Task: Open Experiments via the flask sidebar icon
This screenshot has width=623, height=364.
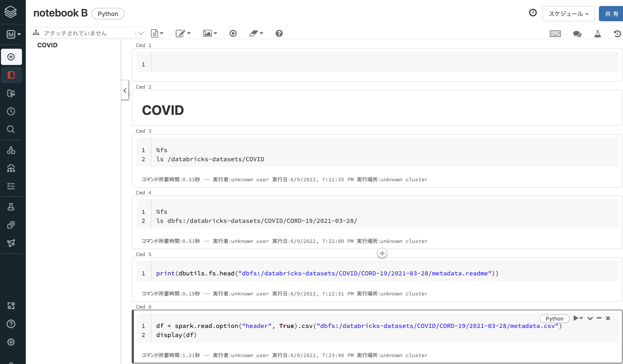Action: point(11,207)
